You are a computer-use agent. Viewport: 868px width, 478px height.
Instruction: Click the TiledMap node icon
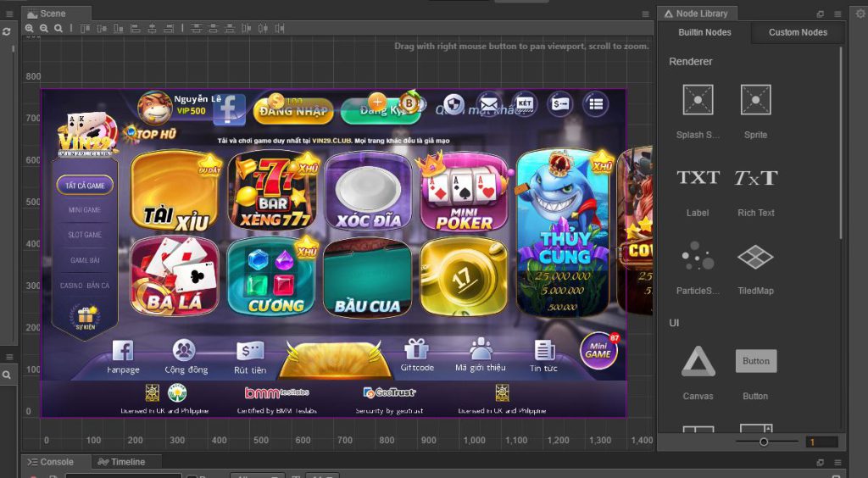coord(755,256)
